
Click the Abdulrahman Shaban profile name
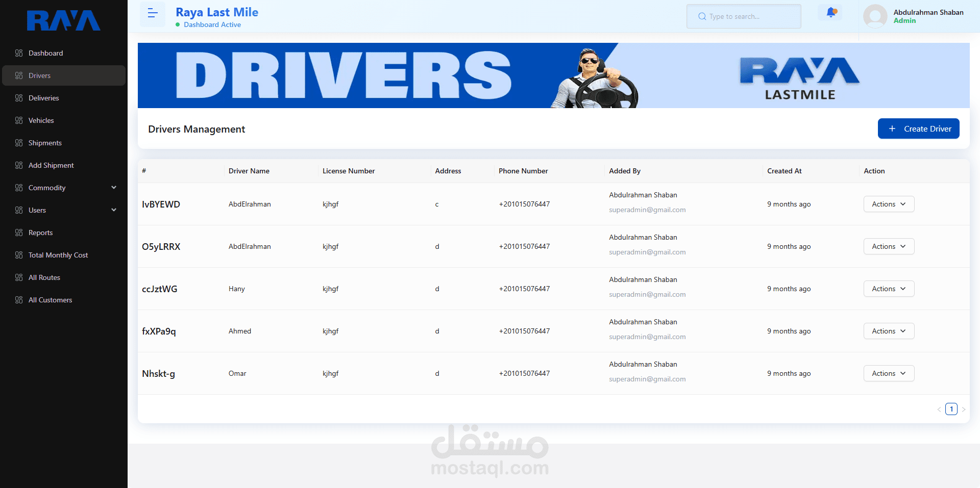click(928, 12)
